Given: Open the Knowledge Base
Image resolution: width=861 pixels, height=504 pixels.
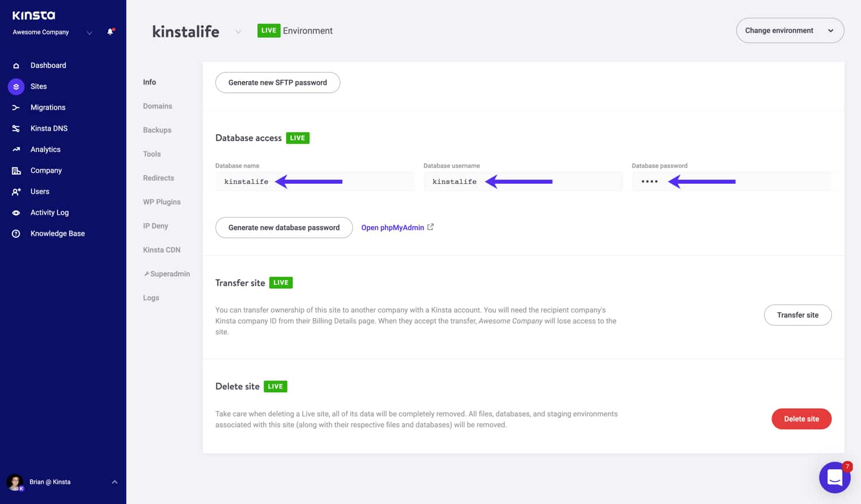Looking at the screenshot, I should (57, 234).
